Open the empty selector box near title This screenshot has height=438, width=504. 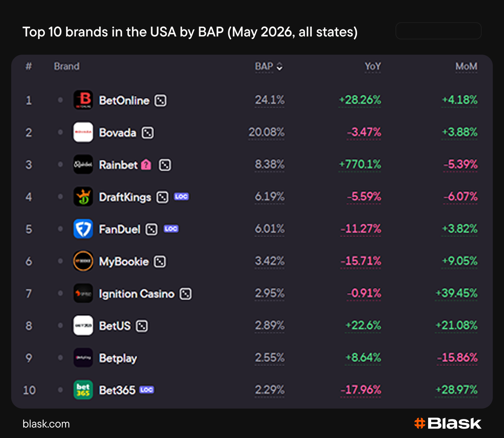pos(438,31)
